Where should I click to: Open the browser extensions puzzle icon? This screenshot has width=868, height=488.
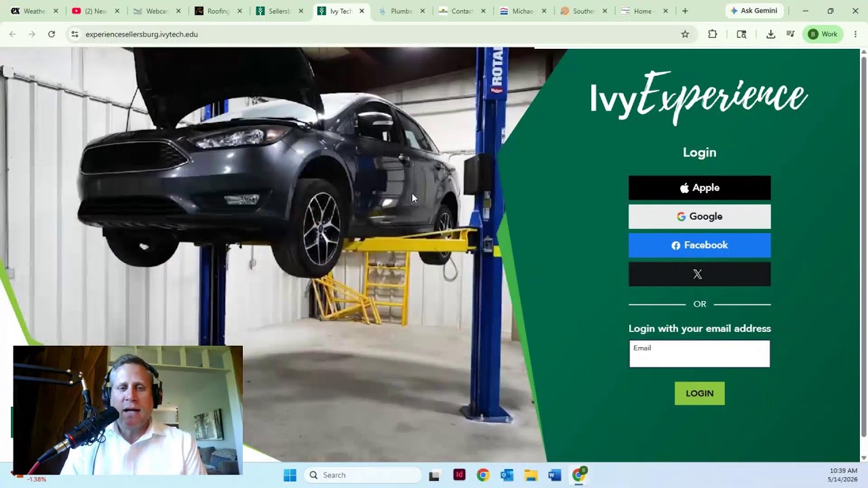pyautogui.click(x=713, y=34)
